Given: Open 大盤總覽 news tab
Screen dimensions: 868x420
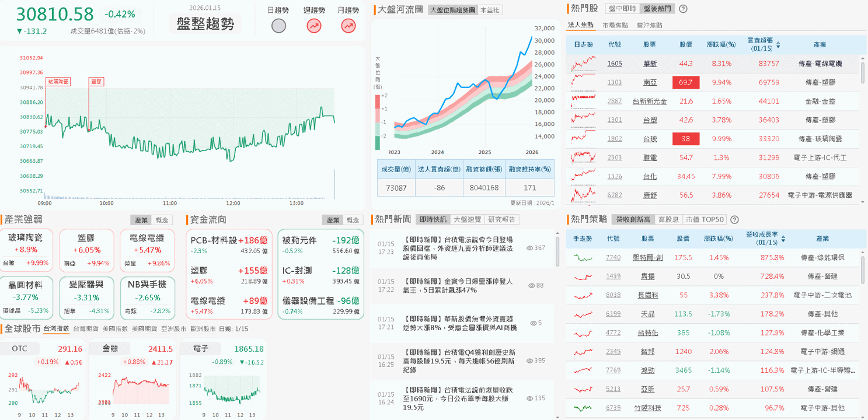Looking at the screenshot, I should click(468, 219).
